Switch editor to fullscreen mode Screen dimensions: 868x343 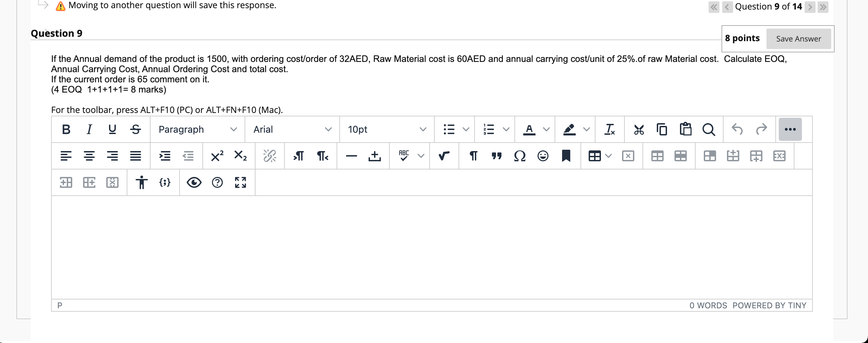241,182
